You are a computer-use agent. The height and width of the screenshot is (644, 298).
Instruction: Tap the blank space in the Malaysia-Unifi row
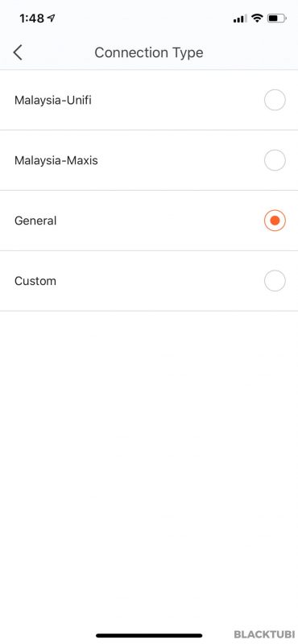176,100
